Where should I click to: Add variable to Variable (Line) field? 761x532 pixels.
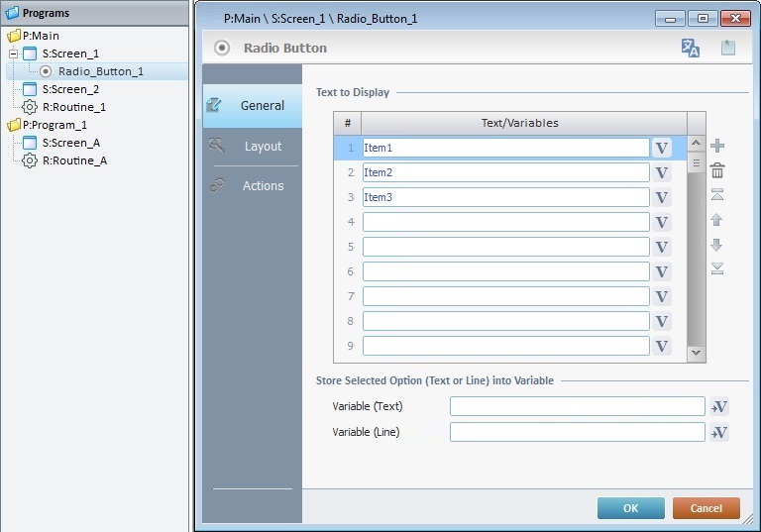click(719, 432)
